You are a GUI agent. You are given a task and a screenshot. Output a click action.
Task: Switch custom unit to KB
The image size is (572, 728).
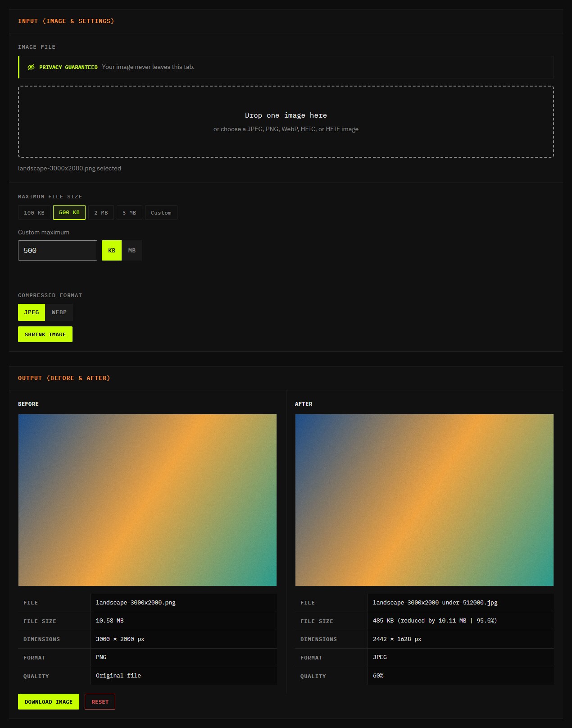point(112,251)
